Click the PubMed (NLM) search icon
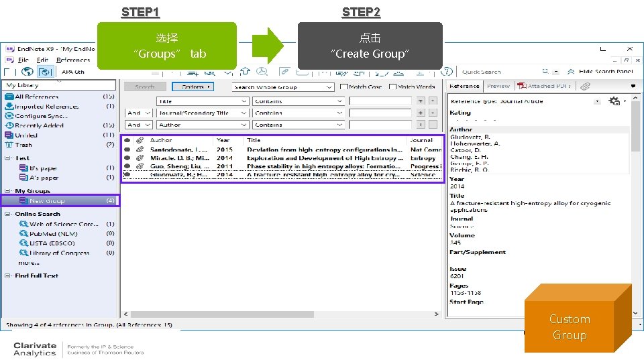This screenshot has height=362, width=644. pos(24,233)
